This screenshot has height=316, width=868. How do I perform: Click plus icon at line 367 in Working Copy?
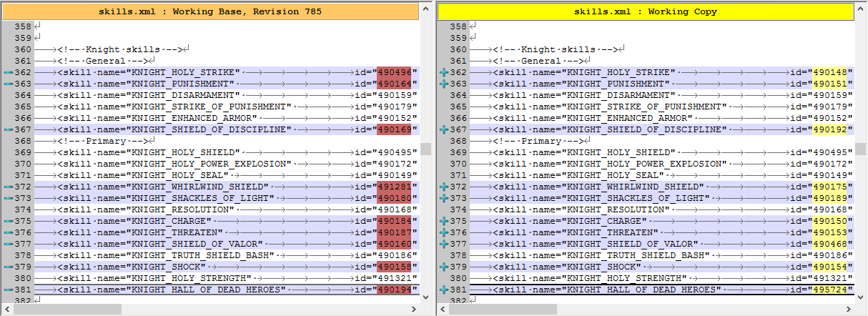tap(443, 129)
